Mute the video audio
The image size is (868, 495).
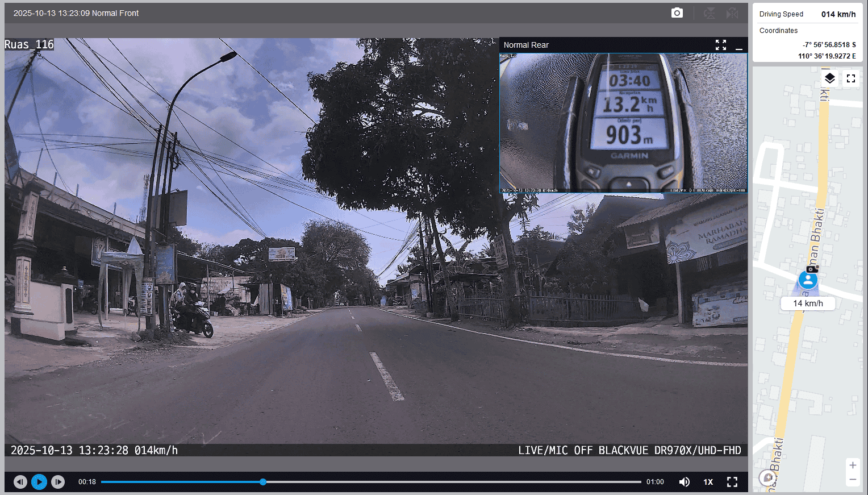[685, 482]
